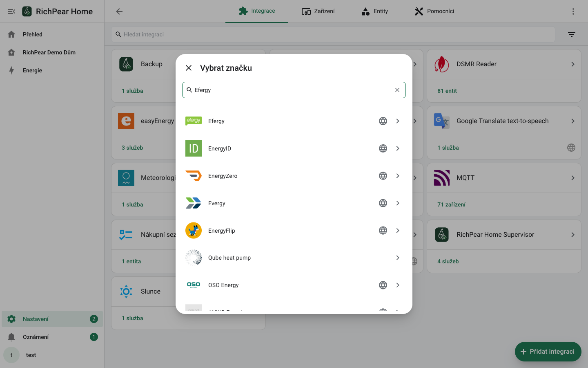Click the RichPear Home logo icon
The width and height of the screenshot is (588, 368).
click(x=27, y=11)
